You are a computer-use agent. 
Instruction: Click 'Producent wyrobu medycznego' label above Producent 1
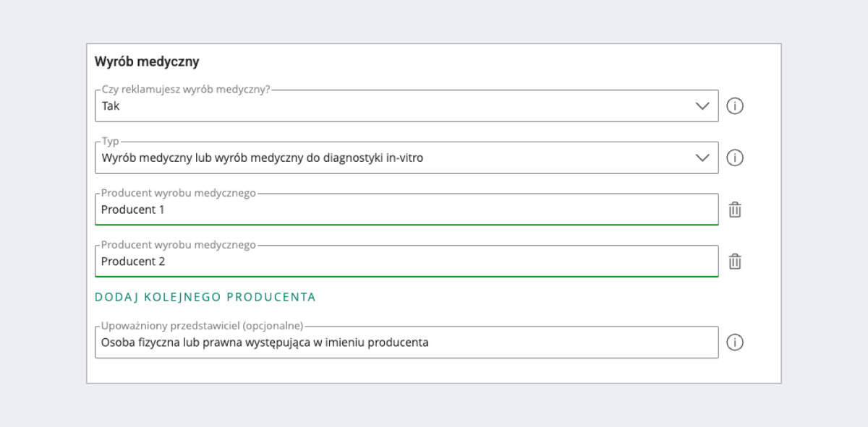179,194
